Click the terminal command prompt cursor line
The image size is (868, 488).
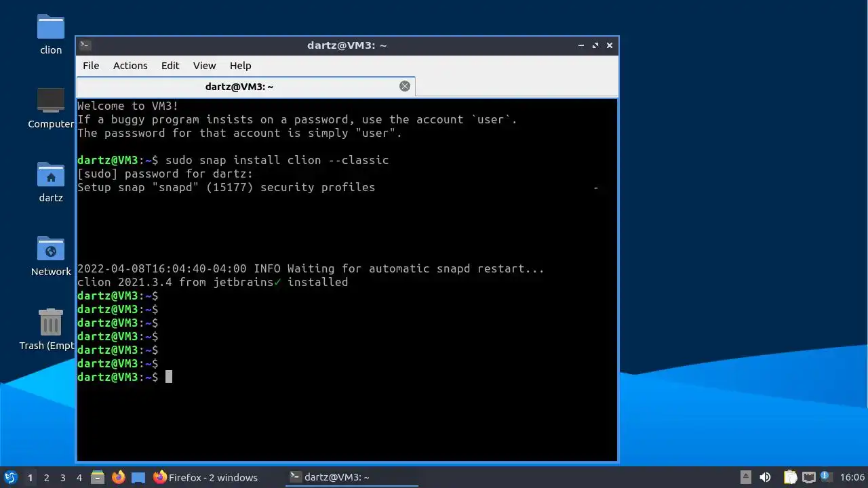[125, 377]
